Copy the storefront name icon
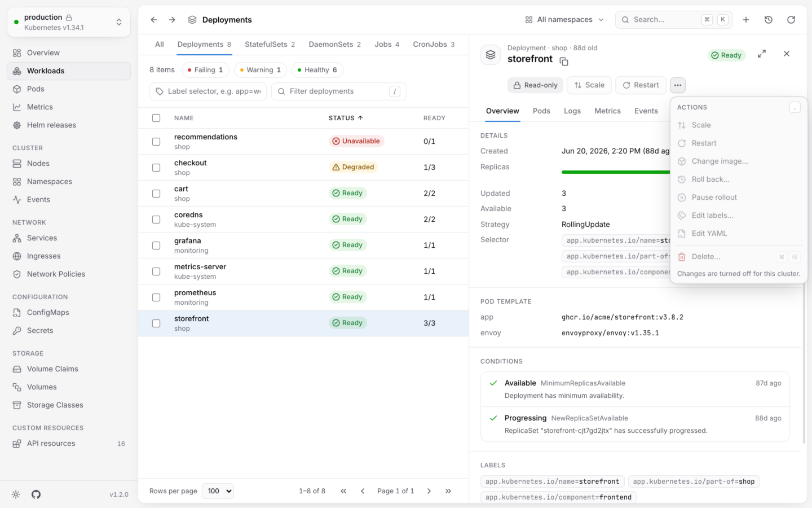Viewport: 812px width, 508px height. pos(564,61)
